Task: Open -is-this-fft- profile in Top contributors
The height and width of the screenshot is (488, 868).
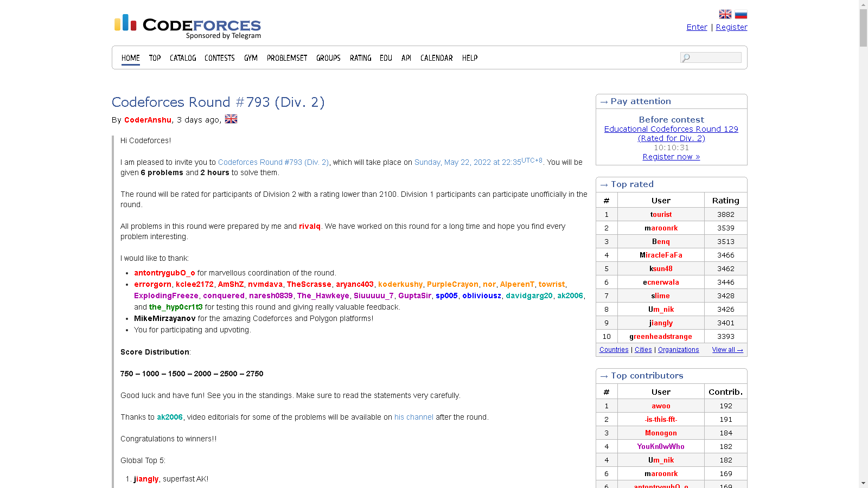Action: point(661,419)
